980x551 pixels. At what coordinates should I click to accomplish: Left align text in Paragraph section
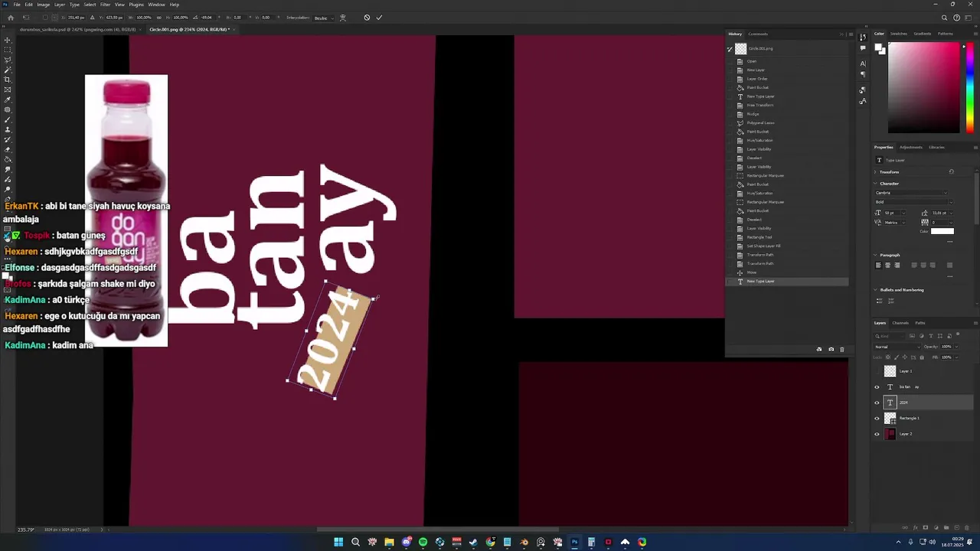(878, 266)
